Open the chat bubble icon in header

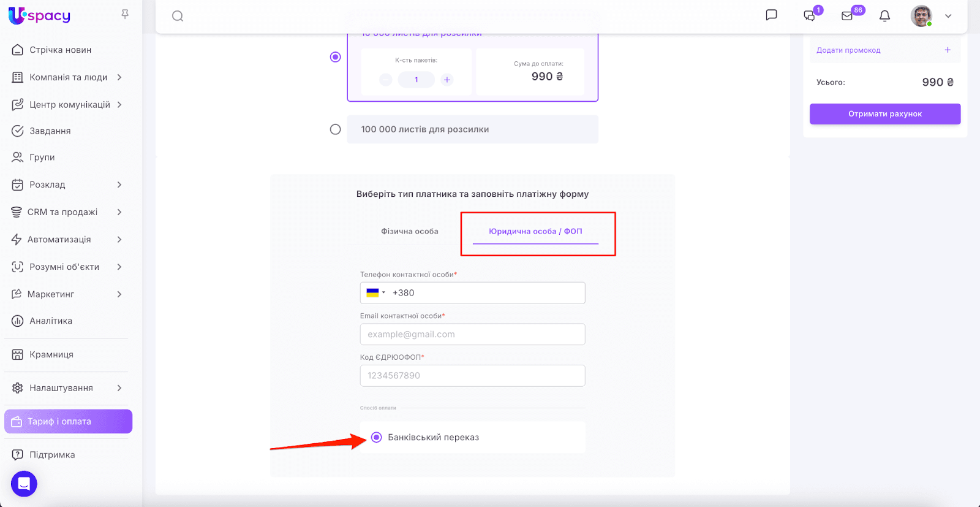click(x=772, y=15)
